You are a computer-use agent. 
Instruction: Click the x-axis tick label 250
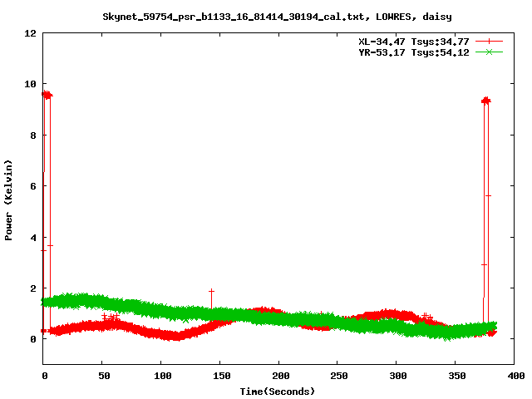coord(339,376)
